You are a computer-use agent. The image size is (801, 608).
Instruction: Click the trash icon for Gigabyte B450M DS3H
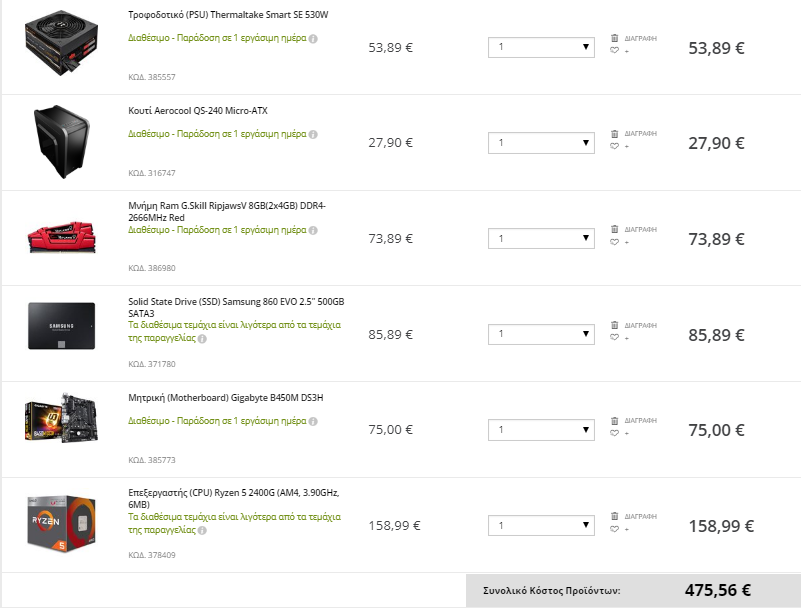click(x=615, y=420)
